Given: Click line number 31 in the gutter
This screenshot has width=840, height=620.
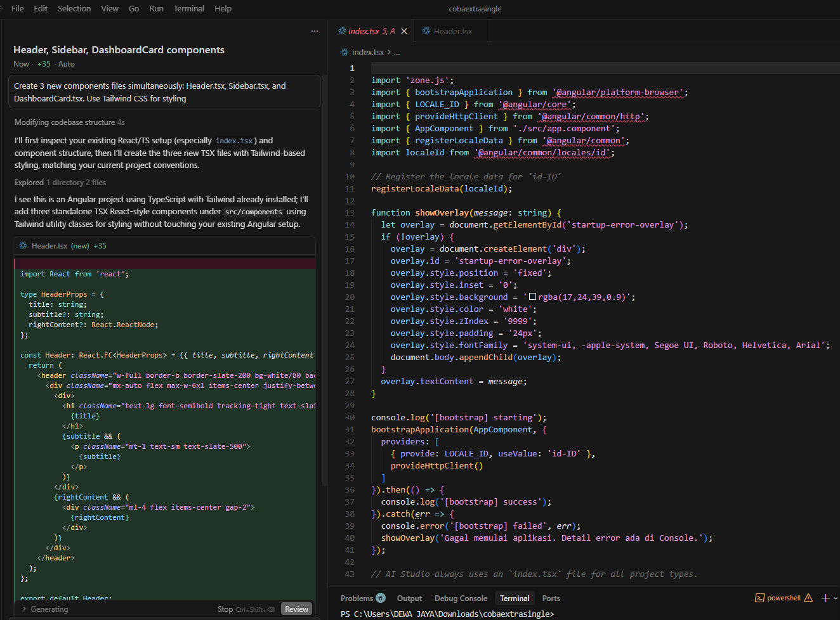Looking at the screenshot, I should point(350,430).
